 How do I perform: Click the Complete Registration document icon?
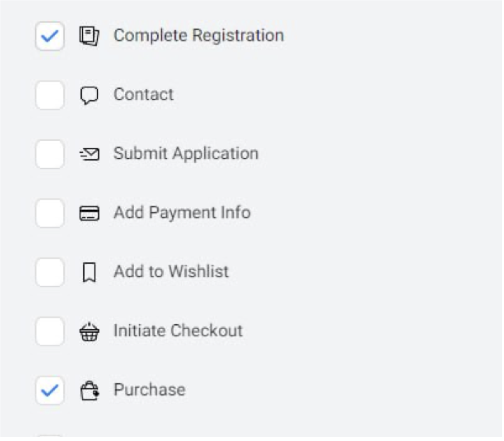[x=89, y=36]
